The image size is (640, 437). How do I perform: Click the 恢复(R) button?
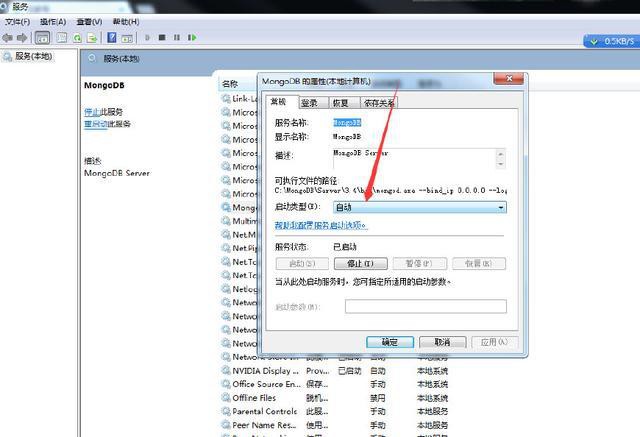point(479,264)
